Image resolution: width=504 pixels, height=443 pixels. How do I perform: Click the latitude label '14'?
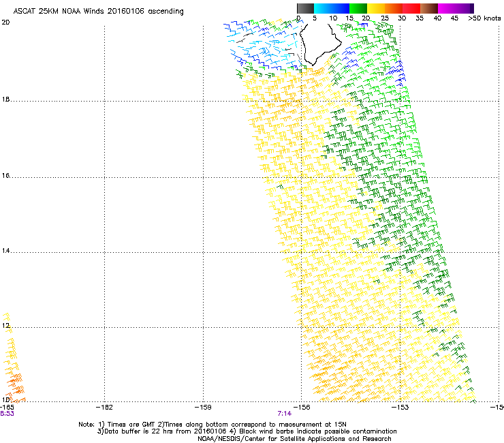coord(5,251)
